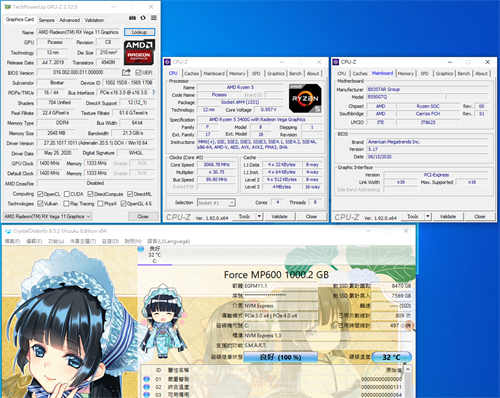Screen dimensions: 500x398
Task: Click the chibi character in CrystalDiskInfo
Action: 163,321
